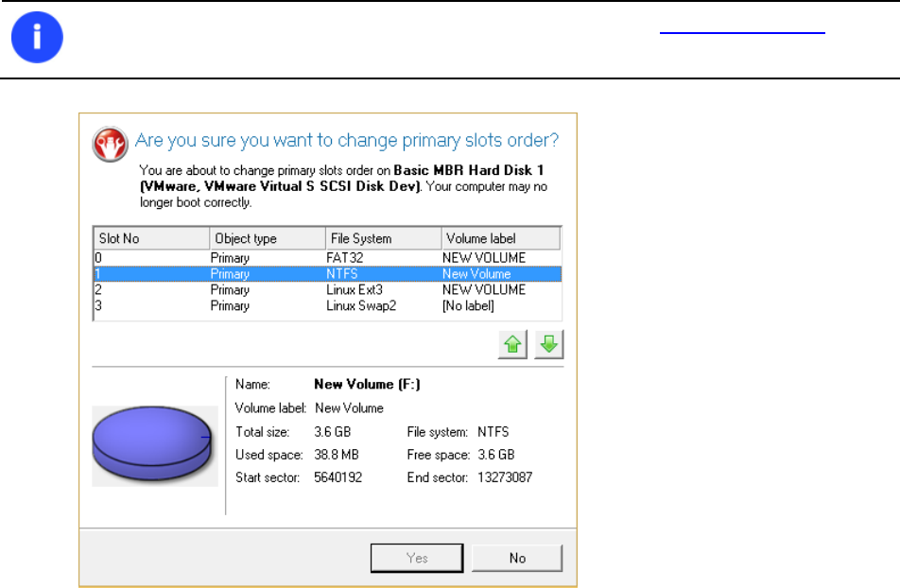Image resolution: width=900 pixels, height=588 pixels.
Task: Select slot 3 Linux Swap2 row
Action: tap(327, 306)
